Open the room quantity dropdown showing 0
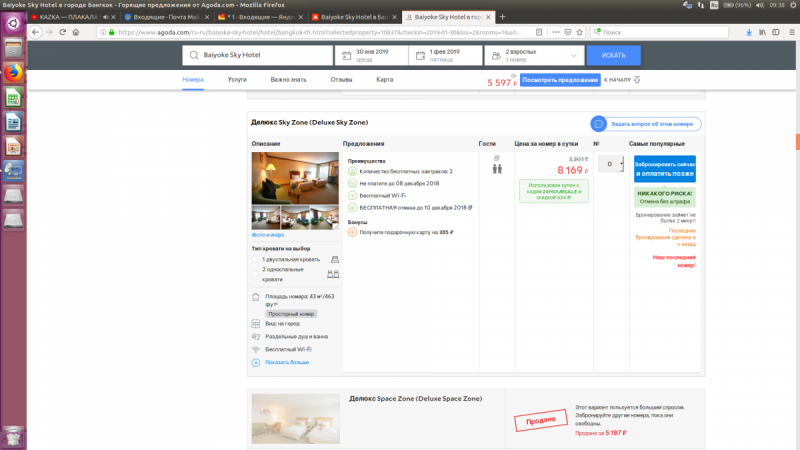 tap(611, 164)
